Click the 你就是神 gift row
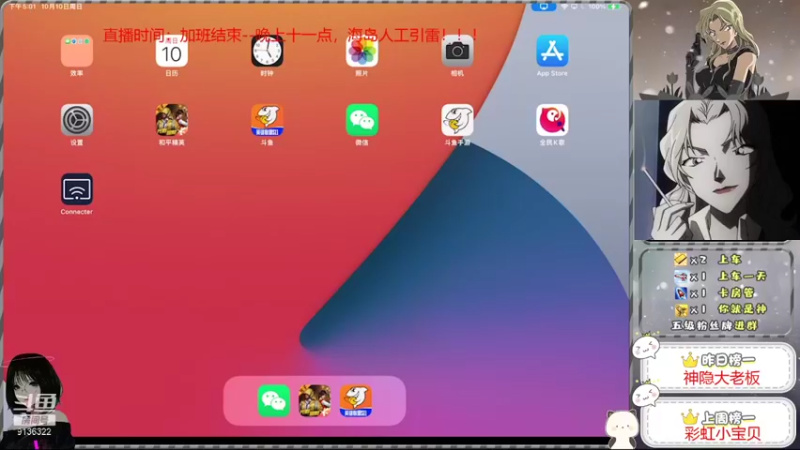The height and width of the screenshot is (450, 800). 720,309
